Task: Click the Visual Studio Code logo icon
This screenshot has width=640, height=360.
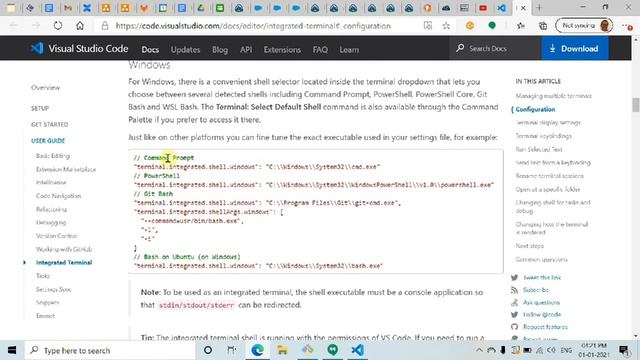Action: (37, 48)
